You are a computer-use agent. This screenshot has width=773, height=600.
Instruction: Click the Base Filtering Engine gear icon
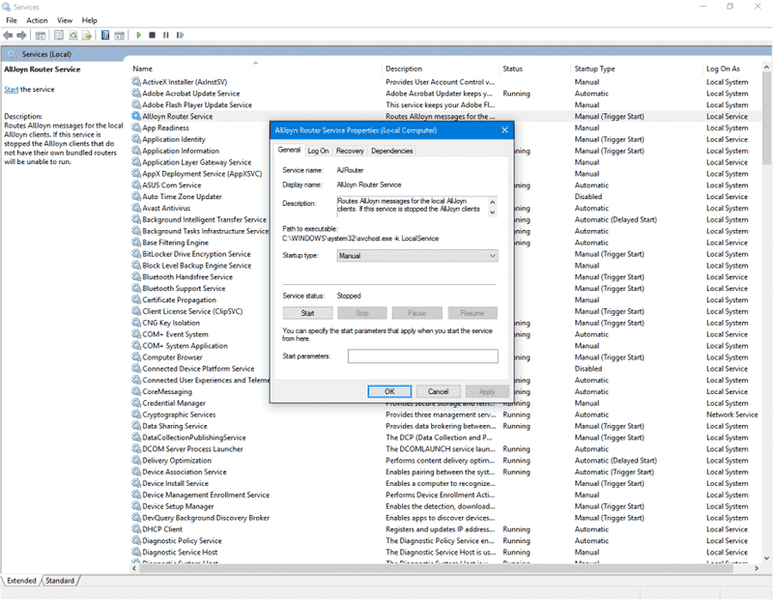click(x=136, y=242)
